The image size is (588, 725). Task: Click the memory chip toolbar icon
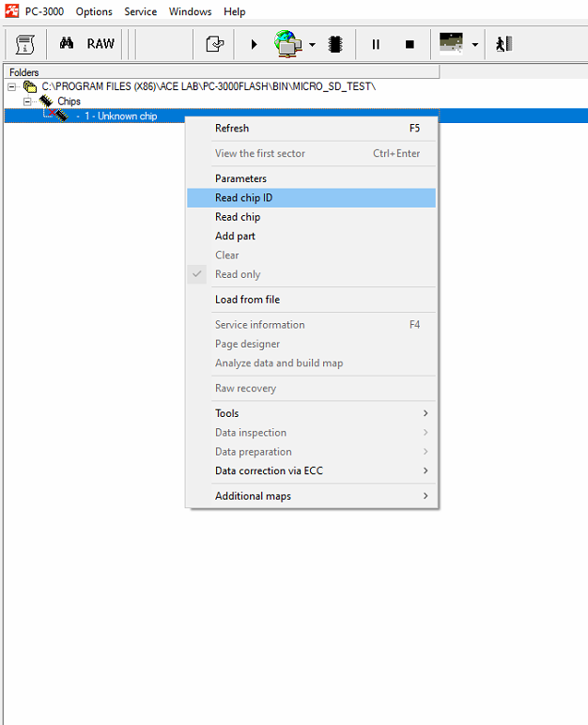pyautogui.click(x=335, y=44)
